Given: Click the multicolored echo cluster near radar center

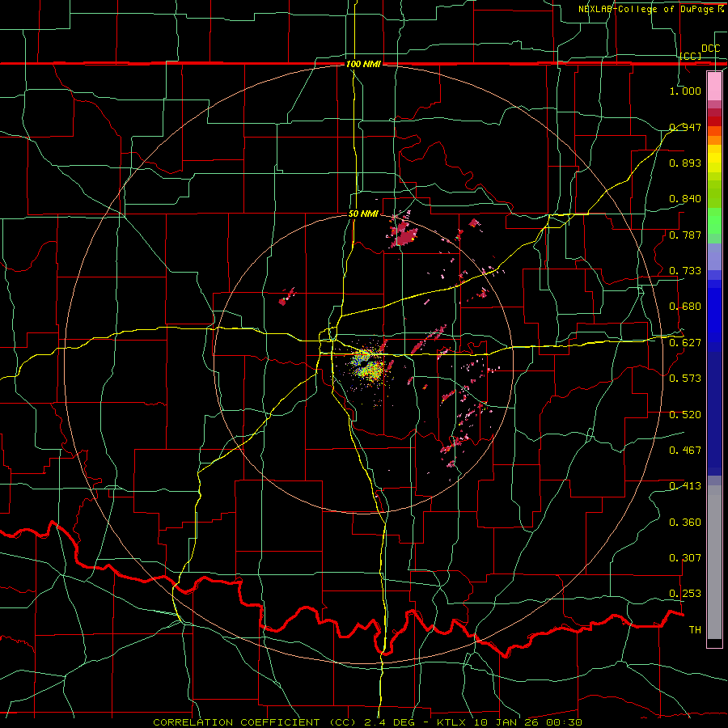Looking at the screenshot, I should (x=368, y=366).
